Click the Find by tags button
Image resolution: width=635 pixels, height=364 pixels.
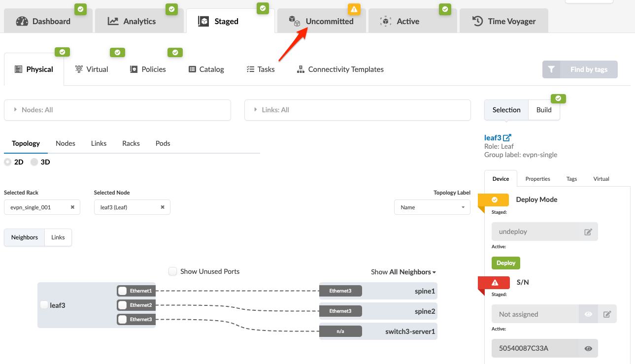580,69
